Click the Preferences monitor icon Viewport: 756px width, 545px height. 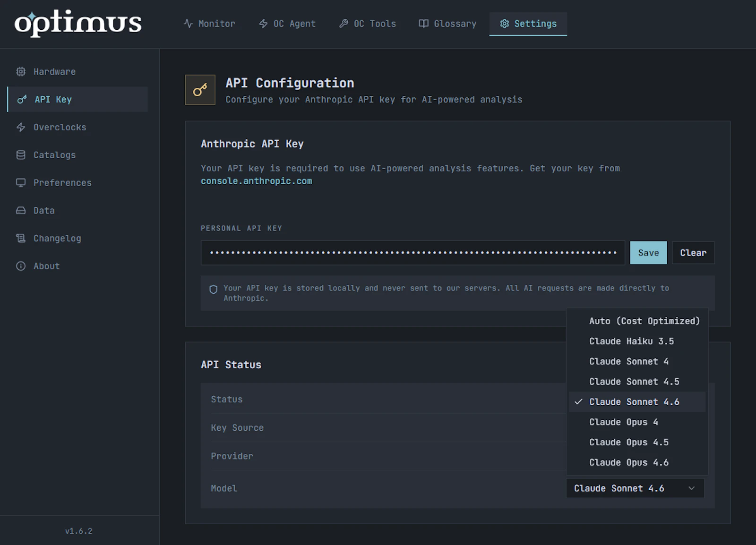point(21,183)
